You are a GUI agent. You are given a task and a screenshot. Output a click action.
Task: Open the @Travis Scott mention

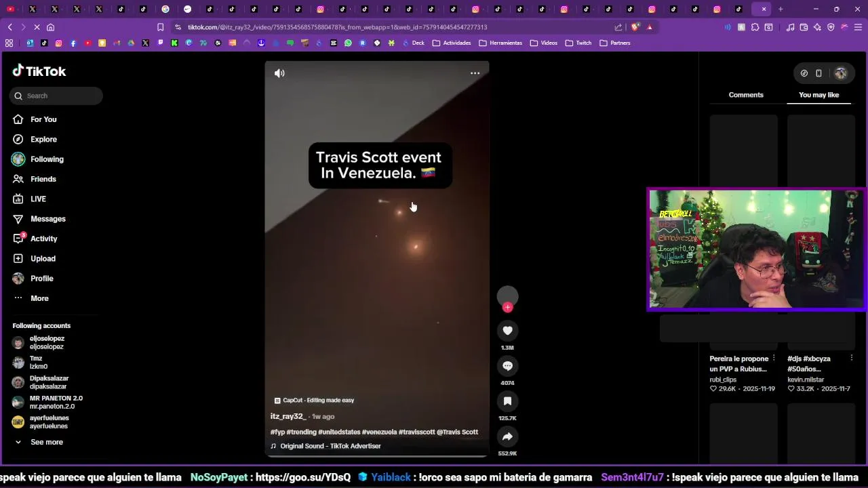(x=457, y=432)
